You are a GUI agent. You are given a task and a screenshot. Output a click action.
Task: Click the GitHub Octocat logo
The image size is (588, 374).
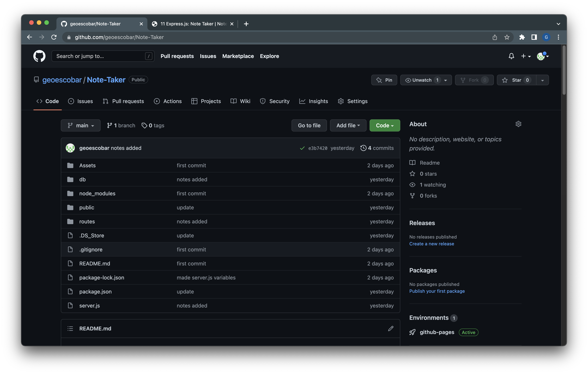tap(39, 56)
